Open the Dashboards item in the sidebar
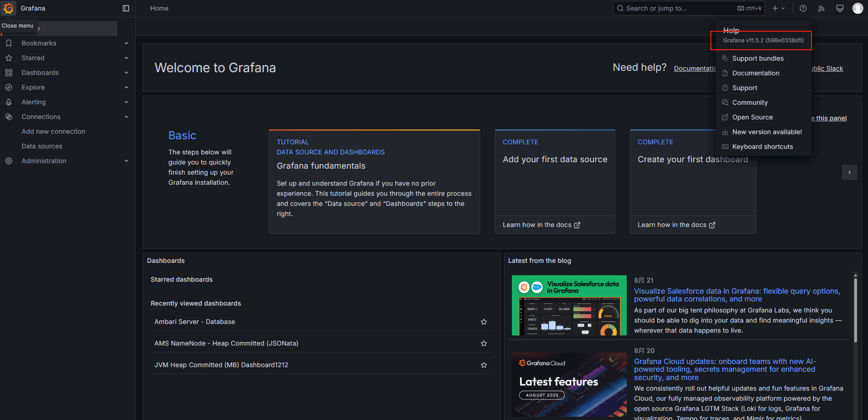 pyautogui.click(x=40, y=73)
